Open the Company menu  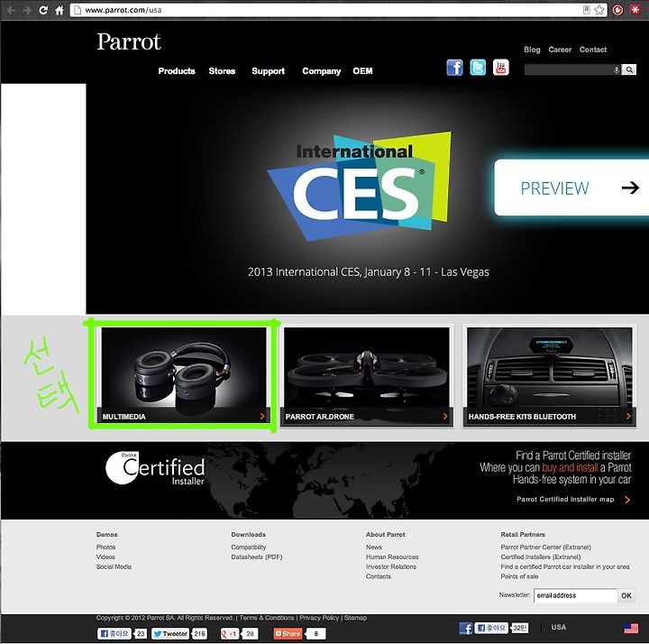322,71
